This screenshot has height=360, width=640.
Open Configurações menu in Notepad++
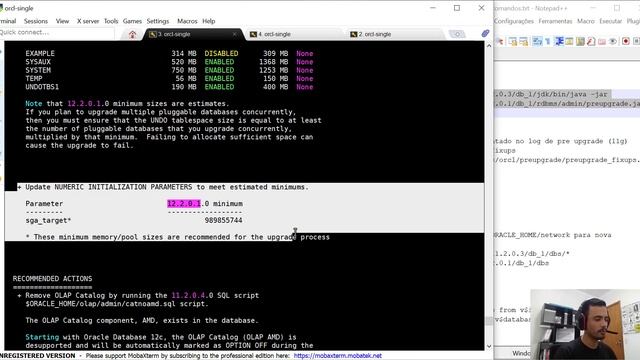[x=514, y=21]
